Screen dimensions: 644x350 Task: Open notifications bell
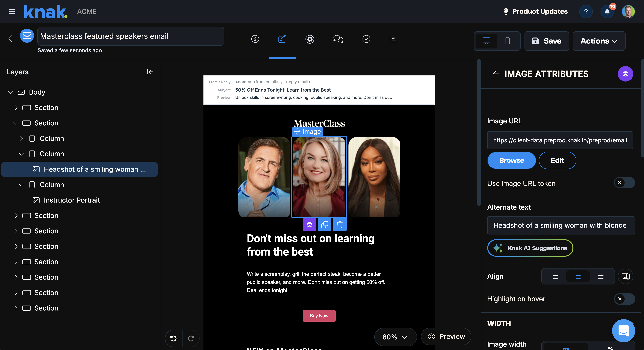[607, 12]
